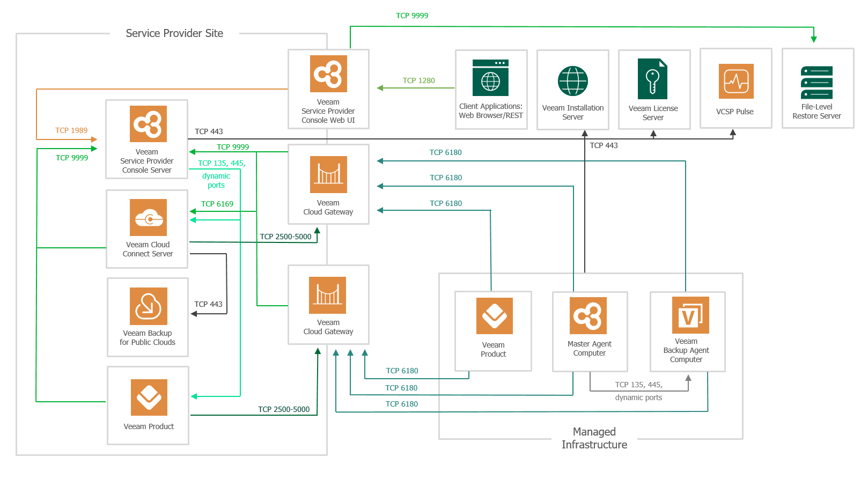Viewport: 868px width, 479px height.
Task: Click the "Service Provider Site" heading
Action: point(174,33)
